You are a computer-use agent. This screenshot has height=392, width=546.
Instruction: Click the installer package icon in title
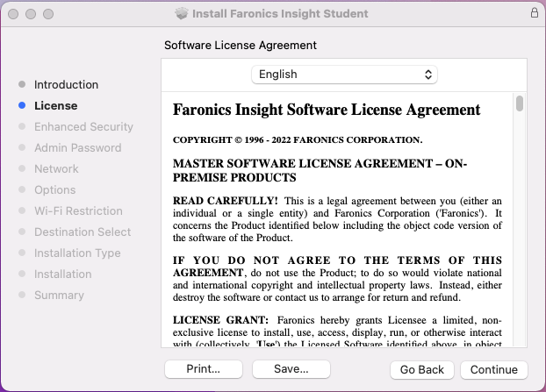pos(182,14)
